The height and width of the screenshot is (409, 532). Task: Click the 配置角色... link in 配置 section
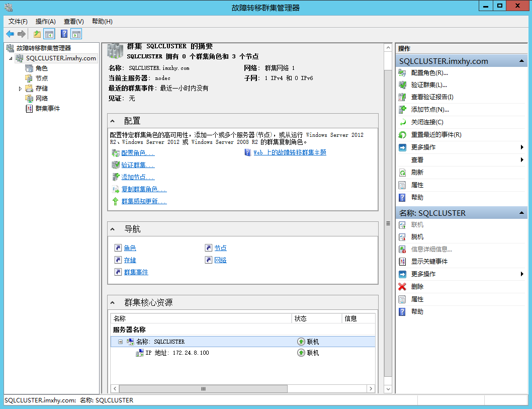[138, 153]
